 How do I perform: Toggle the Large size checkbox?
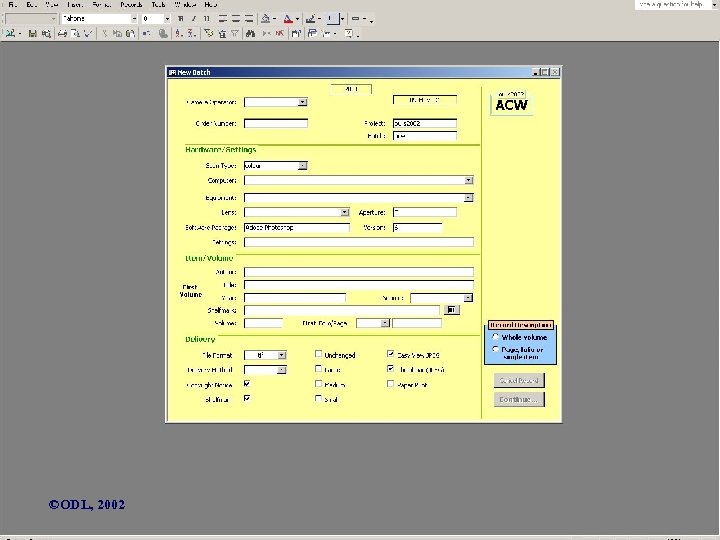[318, 369]
